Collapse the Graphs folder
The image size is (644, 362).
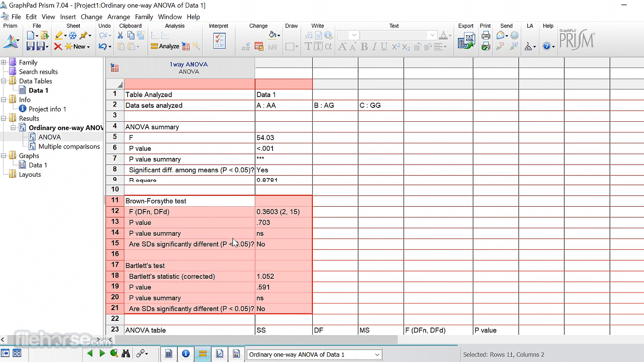4,156
